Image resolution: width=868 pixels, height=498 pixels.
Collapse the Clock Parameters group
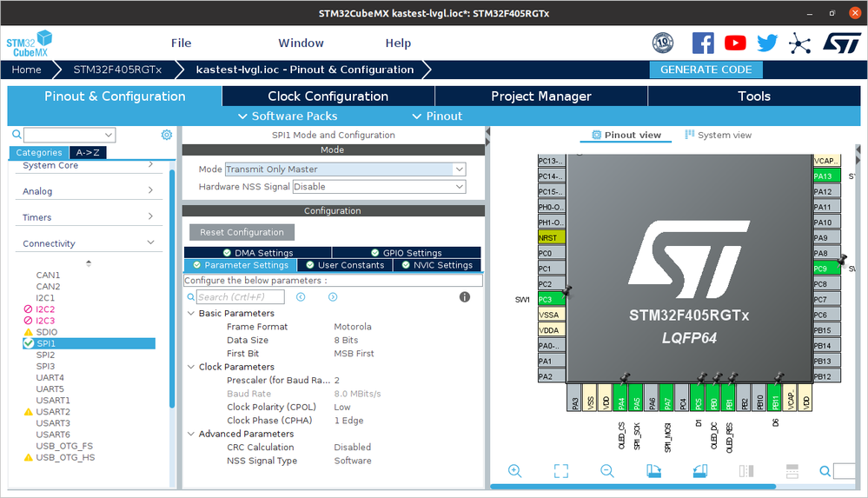pyautogui.click(x=191, y=367)
